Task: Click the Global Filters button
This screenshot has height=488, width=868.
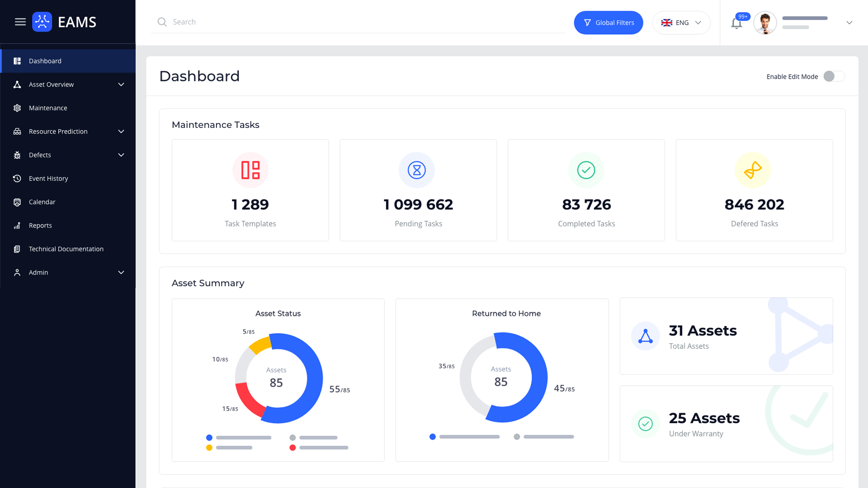Action: tap(609, 23)
